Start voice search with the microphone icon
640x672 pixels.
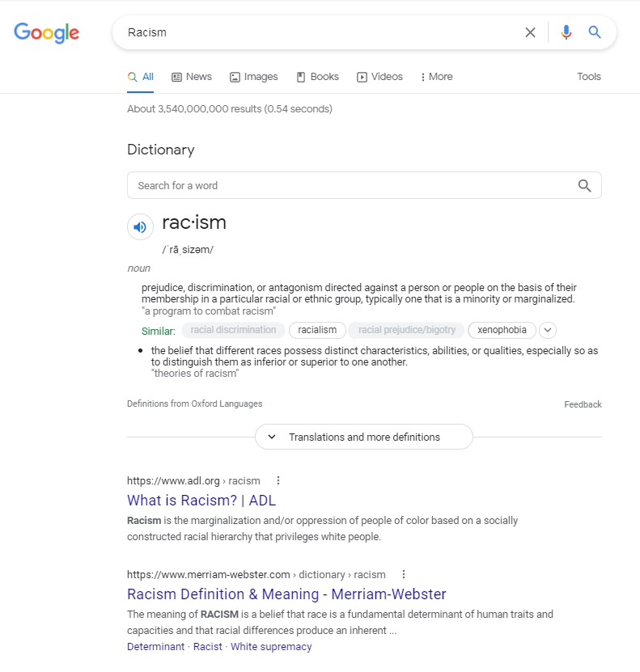(x=566, y=32)
